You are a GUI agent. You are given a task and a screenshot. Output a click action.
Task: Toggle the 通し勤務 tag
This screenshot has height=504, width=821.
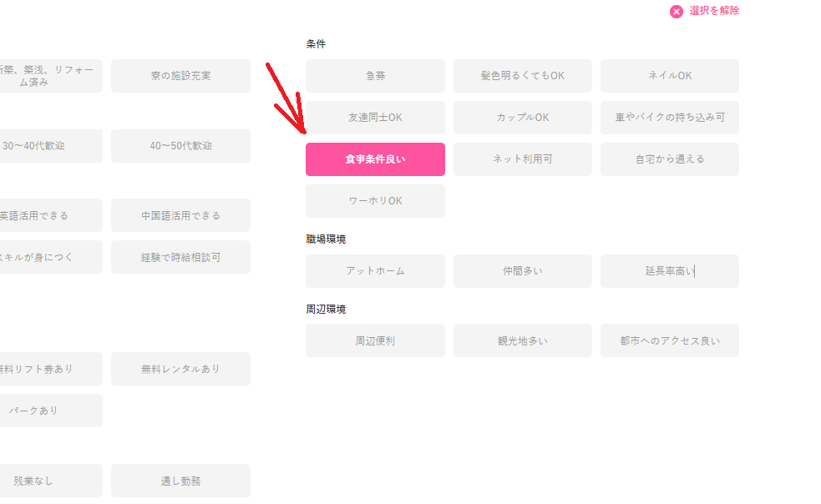(x=180, y=481)
